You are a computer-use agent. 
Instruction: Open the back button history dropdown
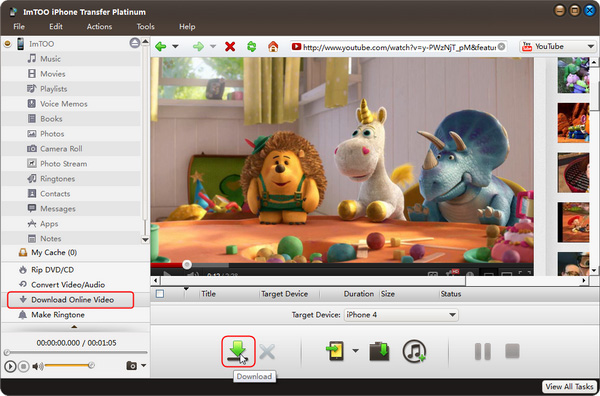click(x=175, y=47)
